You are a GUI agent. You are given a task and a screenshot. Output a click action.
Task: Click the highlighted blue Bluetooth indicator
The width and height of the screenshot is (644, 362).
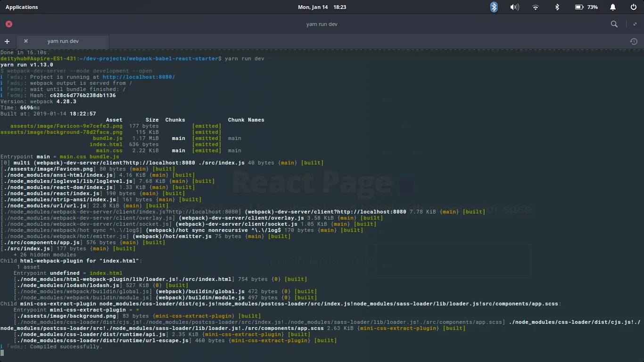494,7
